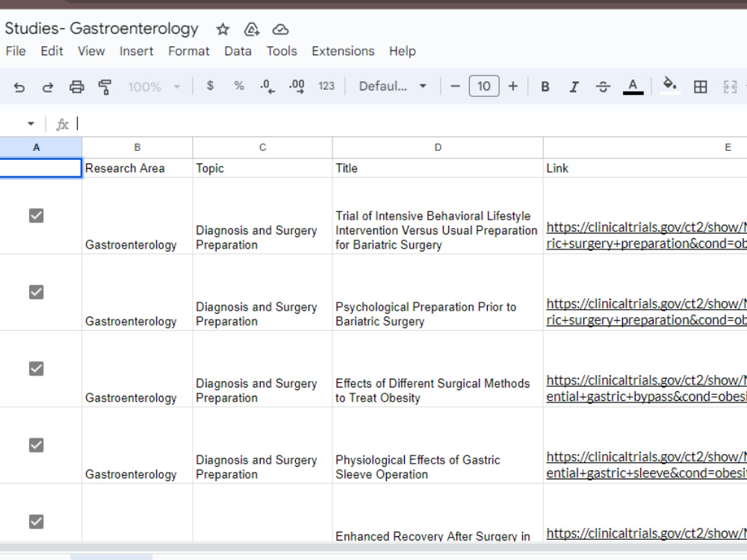
Task: Select the Title header cell
Action: 438,168
